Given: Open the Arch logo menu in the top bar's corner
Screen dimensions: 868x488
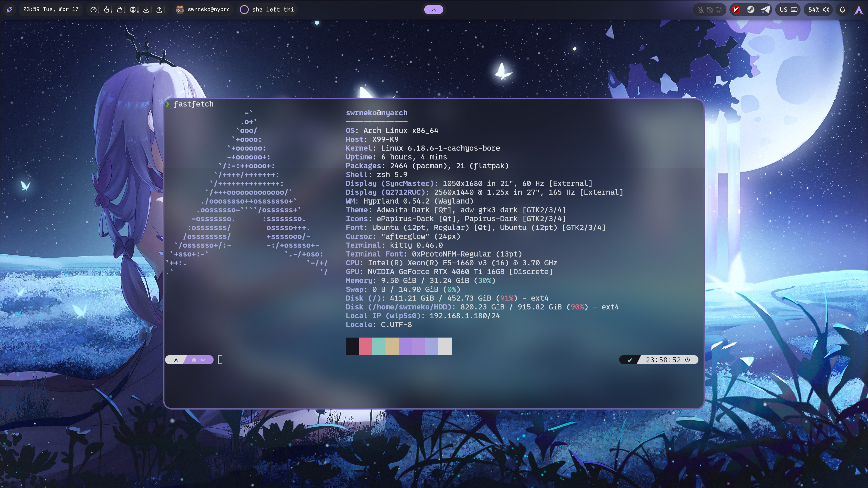Looking at the screenshot, I should (859, 10).
